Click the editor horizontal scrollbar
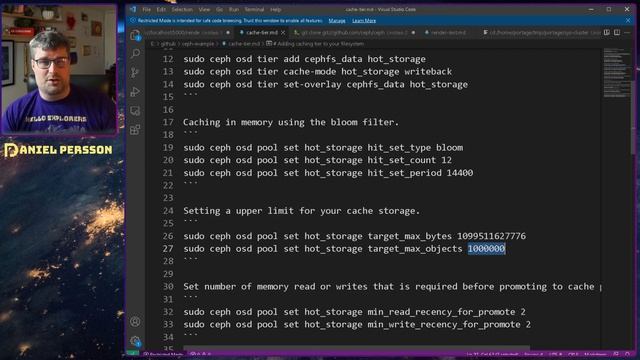Viewport: 640px width, 360px height. coord(356,348)
